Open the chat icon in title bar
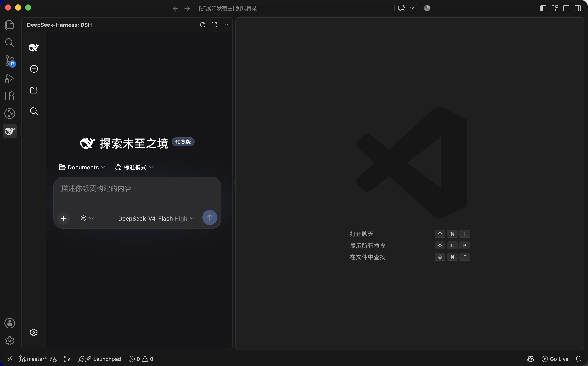588x366 pixels. tap(402, 8)
